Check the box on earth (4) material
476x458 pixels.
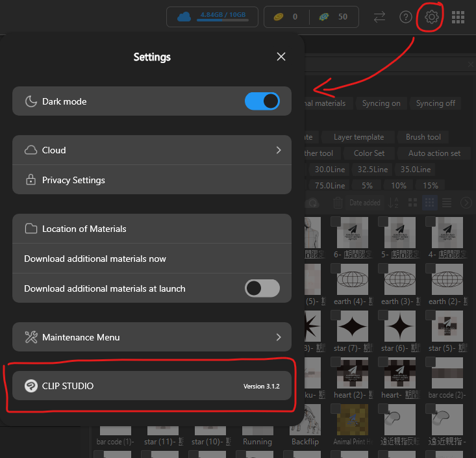tap(336, 268)
